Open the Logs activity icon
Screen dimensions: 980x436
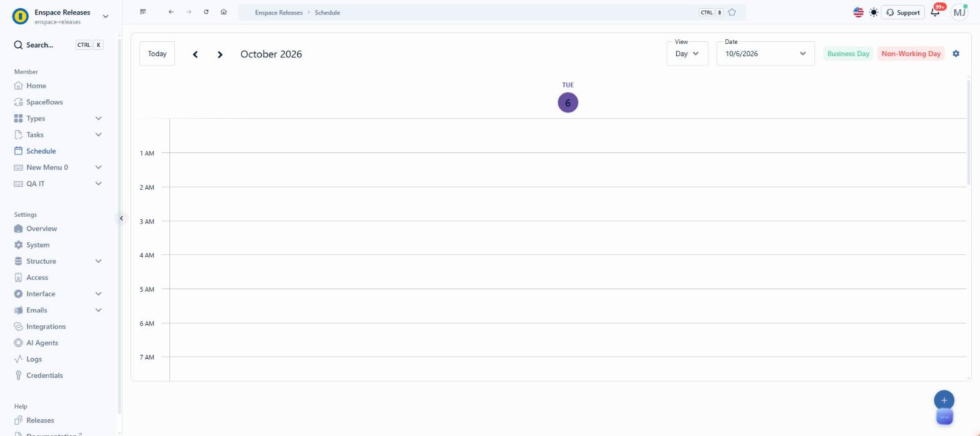18,359
